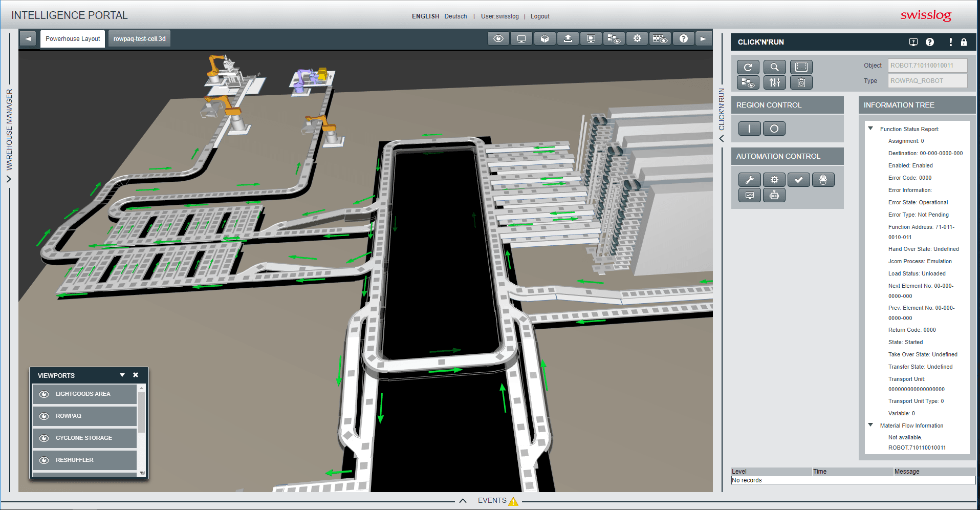Click the tree-with-eye icon in the top toolbar

click(x=614, y=39)
